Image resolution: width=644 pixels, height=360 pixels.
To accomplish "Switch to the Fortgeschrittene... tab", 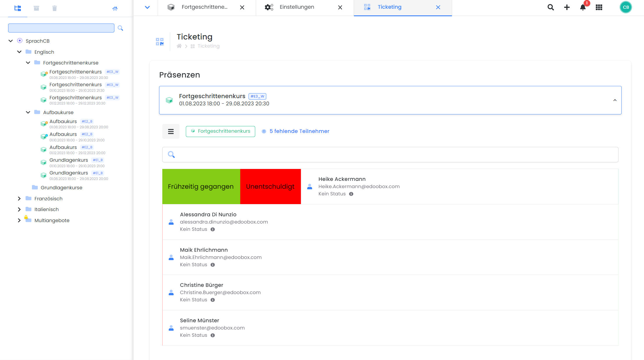I will 204,7.
